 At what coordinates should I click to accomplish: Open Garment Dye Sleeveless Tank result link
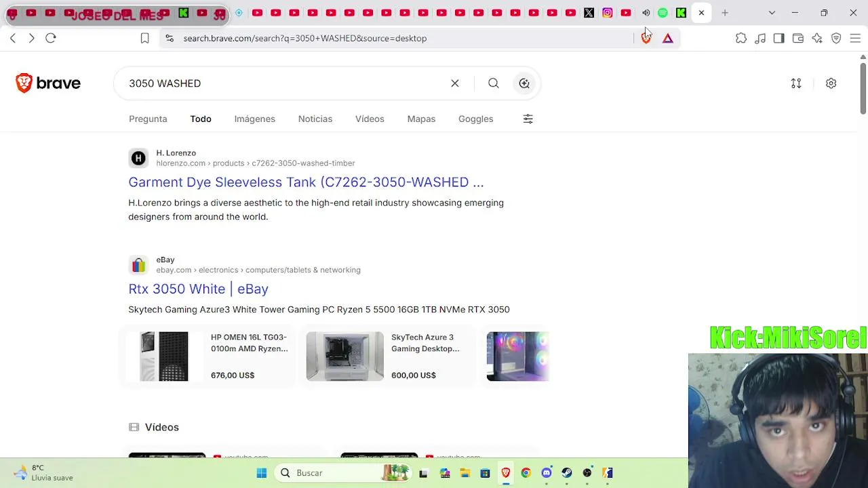tap(306, 182)
